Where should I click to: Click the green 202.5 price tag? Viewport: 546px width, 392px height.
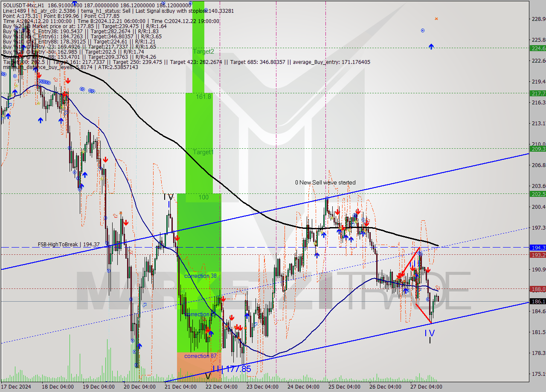(537, 194)
